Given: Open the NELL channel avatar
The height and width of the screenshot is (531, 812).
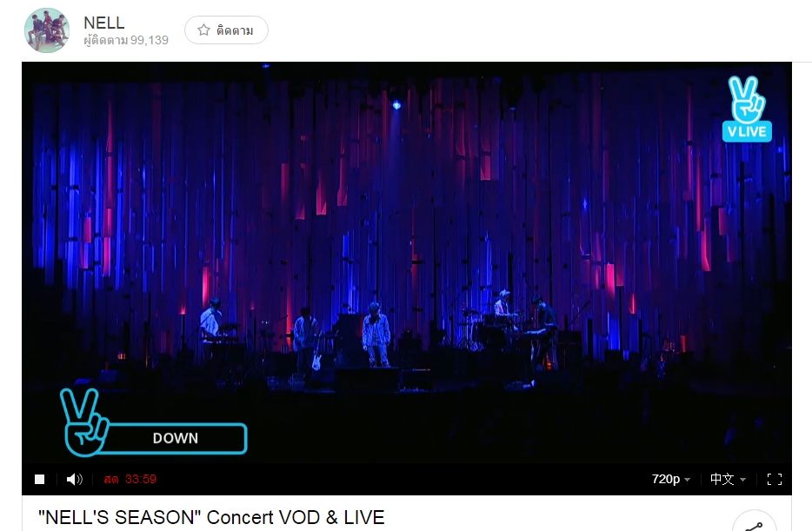Looking at the screenshot, I should (x=47, y=30).
